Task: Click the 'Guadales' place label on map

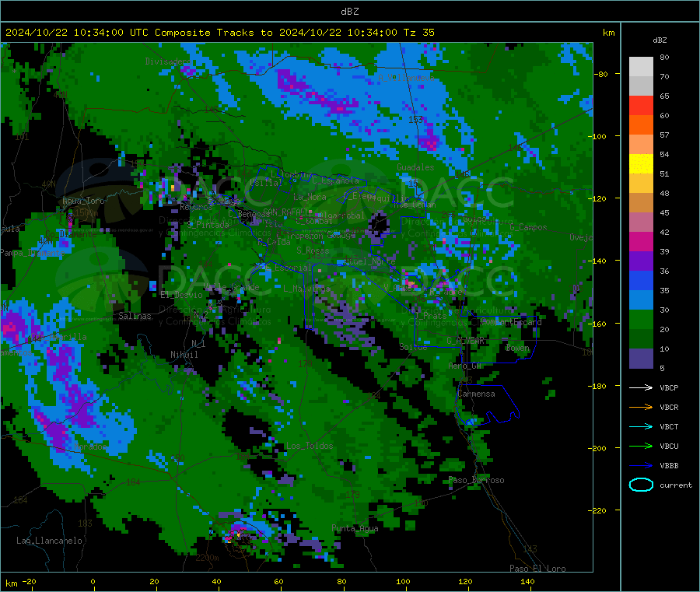Action: [x=415, y=167]
